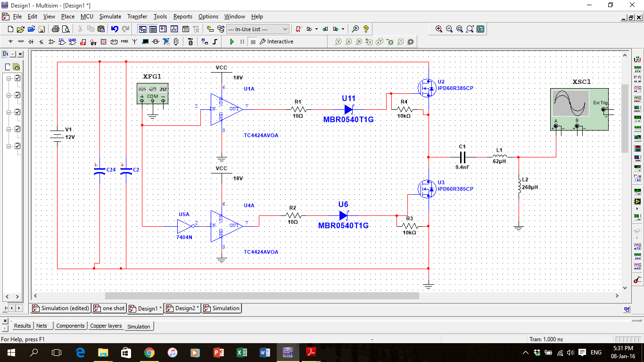Open File Explorer from taskbar

103,352
